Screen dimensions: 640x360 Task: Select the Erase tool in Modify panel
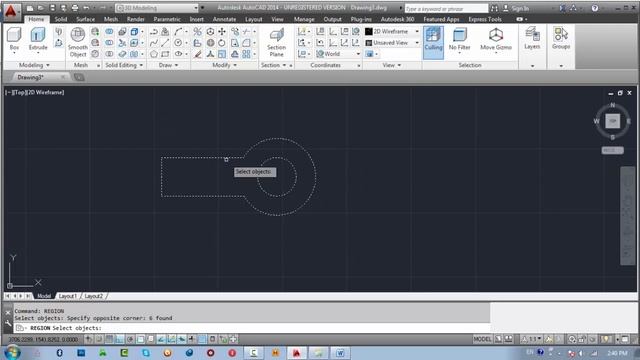198,54
